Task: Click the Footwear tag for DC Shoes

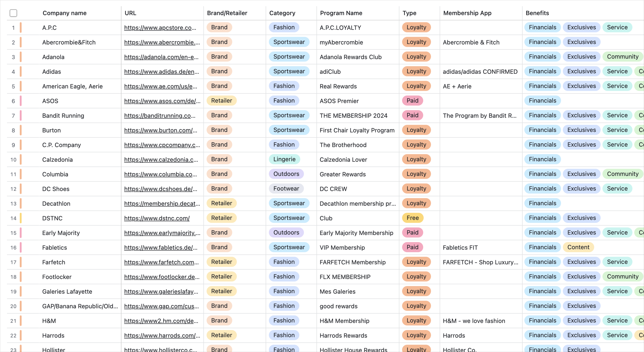Action: click(x=286, y=188)
